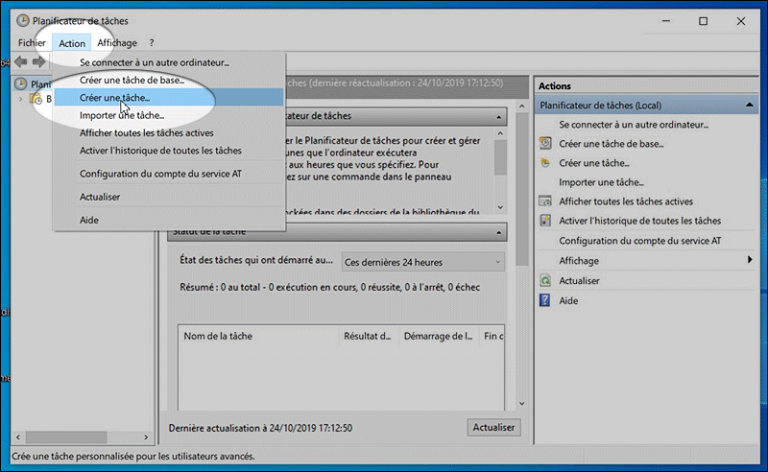
Task: Collapse the 'Planificateur de tâches (Local)' actions section
Action: tap(749, 105)
